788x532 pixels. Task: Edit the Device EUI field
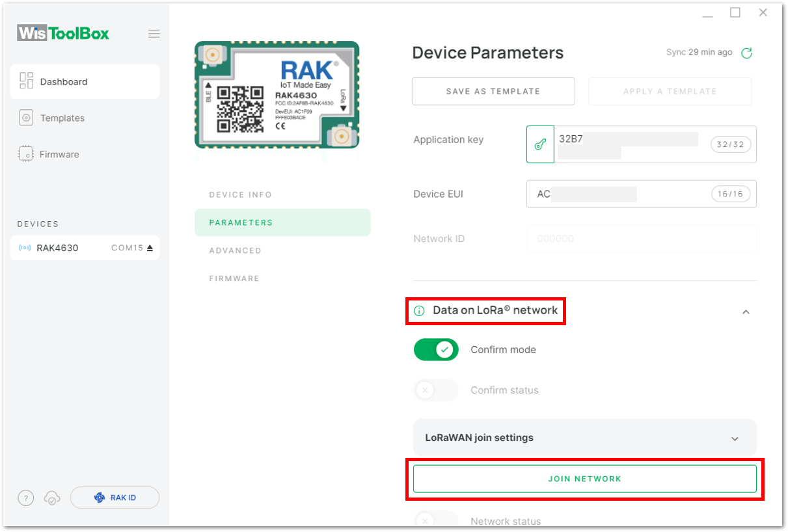642,194
